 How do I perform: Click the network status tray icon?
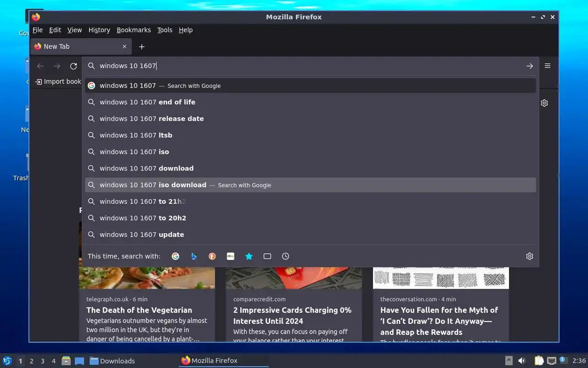(552, 361)
